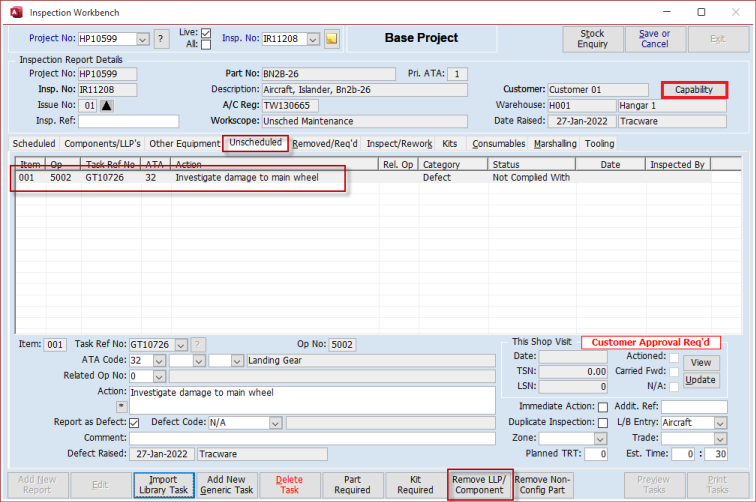Screen dimensions: 756x502
Task: Check the Immediate Action box
Action: click(602, 407)
